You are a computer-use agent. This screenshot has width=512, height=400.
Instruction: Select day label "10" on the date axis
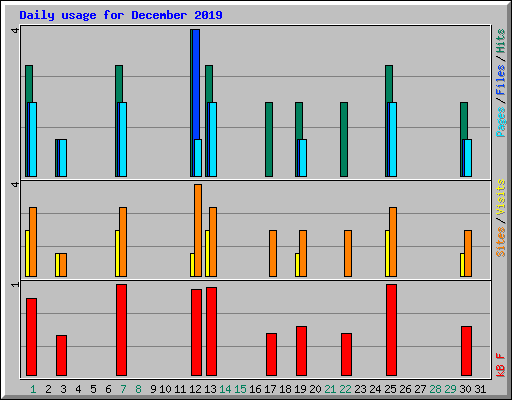(165, 389)
